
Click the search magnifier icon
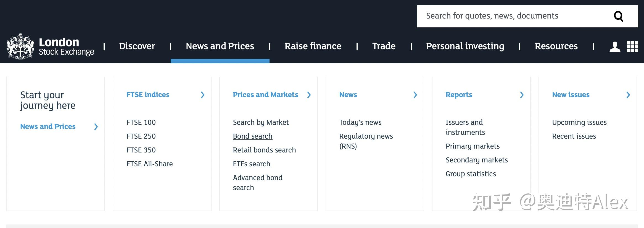[618, 16]
